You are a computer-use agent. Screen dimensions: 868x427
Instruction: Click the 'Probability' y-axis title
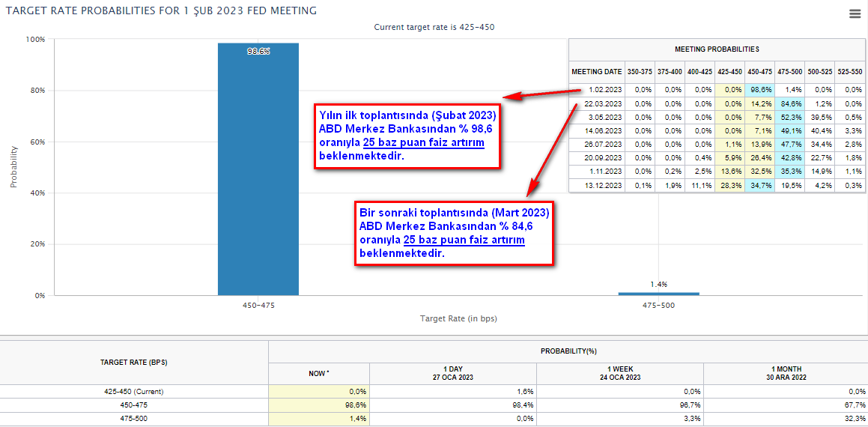point(13,167)
